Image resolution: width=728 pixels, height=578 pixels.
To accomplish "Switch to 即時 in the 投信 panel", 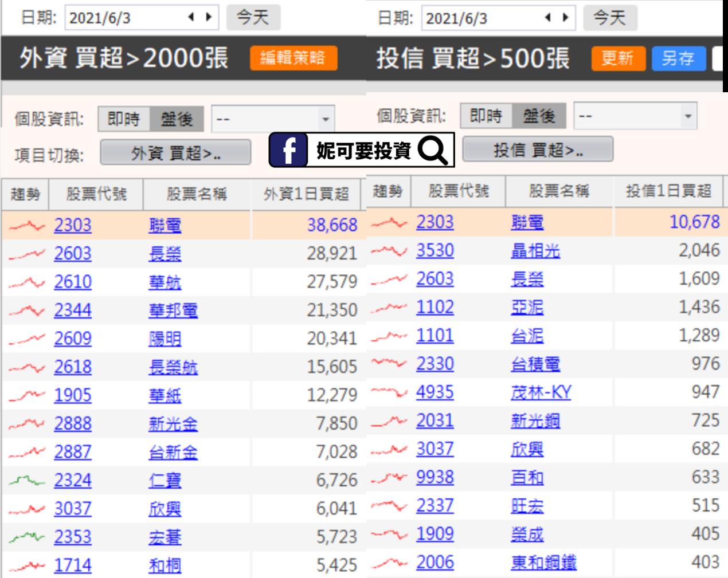I will point(486,116).
